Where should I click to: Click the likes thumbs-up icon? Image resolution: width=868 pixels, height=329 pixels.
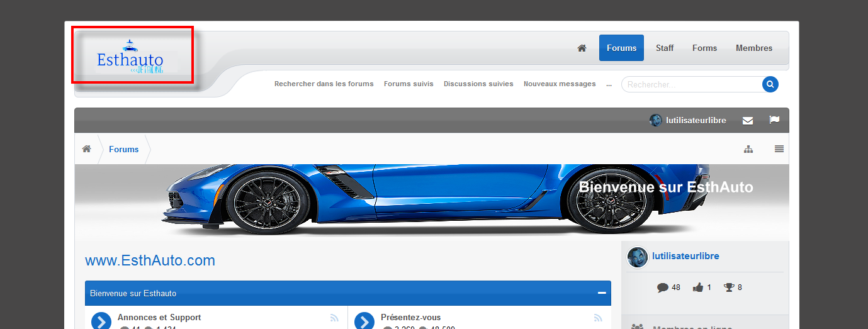point(698,287)
